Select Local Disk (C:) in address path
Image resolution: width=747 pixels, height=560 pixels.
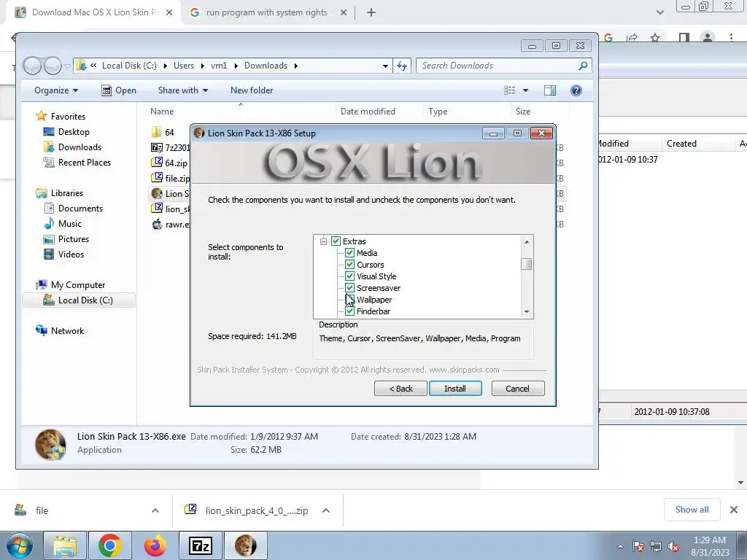pos(129,66)
